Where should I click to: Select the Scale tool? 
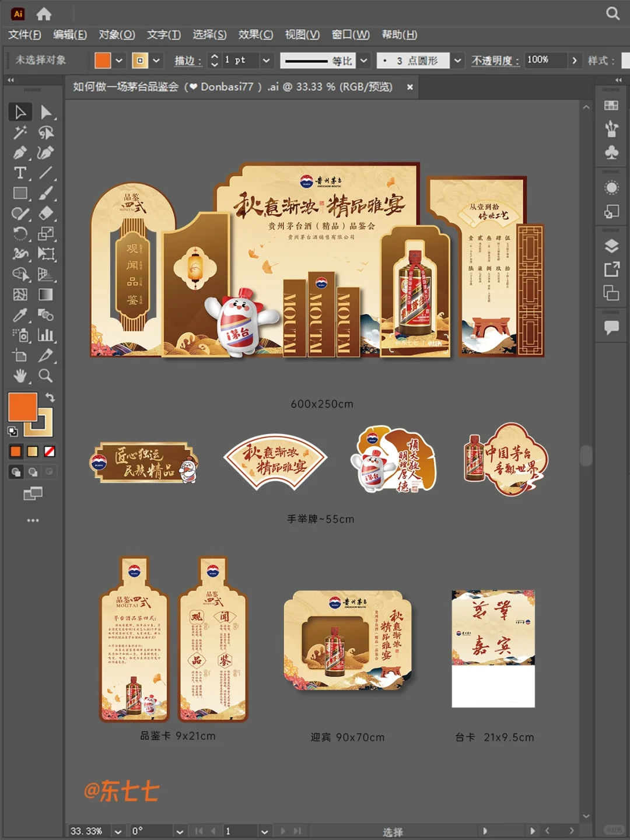[45, 234]
